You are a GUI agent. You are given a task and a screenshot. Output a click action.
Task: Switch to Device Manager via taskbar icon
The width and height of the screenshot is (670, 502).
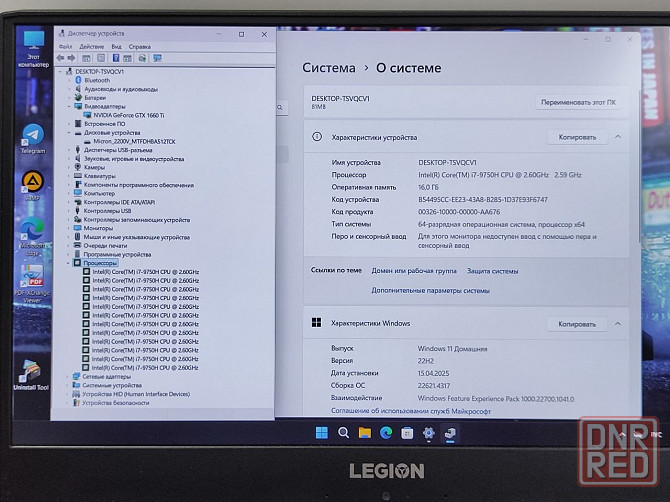point(450,433)
